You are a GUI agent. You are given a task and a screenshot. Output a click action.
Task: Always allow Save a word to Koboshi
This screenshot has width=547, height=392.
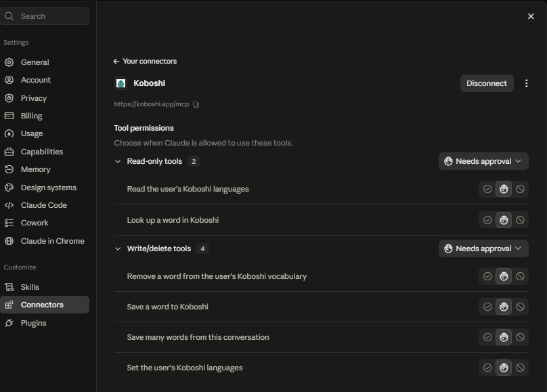click(x=487, y=307)
